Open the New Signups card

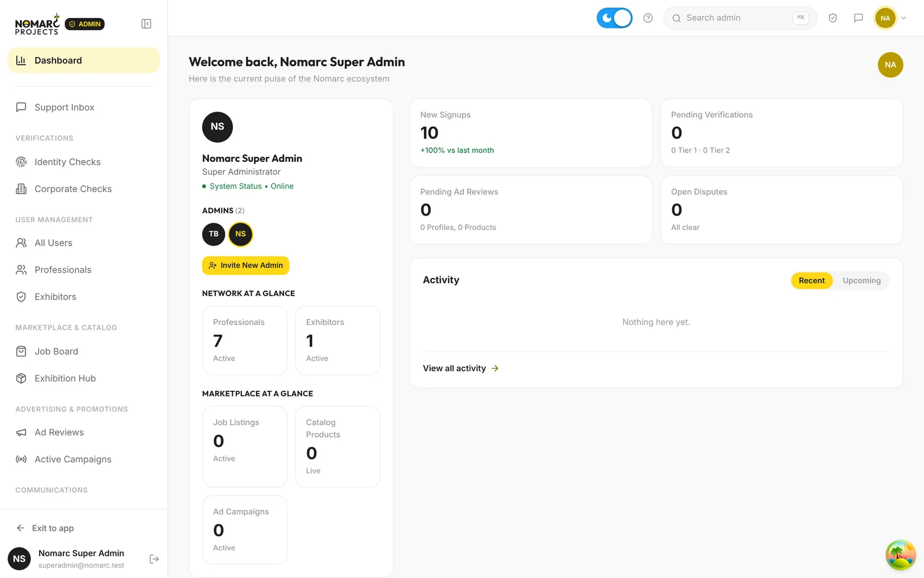531,133
